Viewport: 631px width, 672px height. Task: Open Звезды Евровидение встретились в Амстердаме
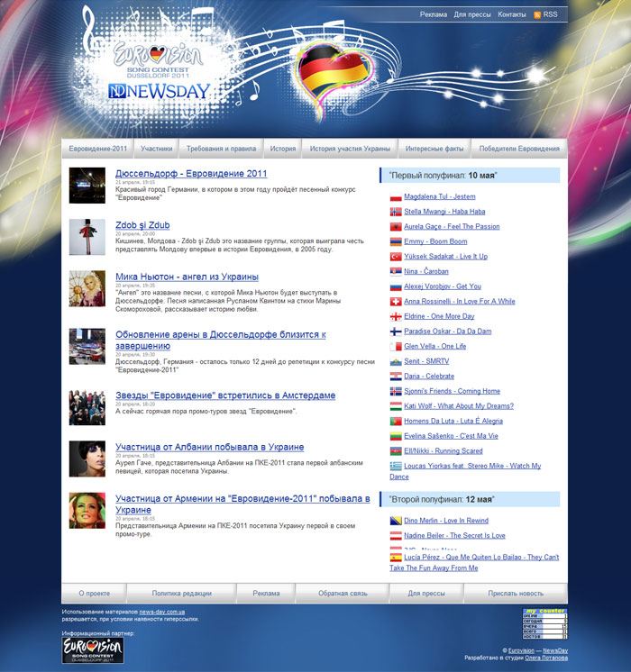click(225, 395)
